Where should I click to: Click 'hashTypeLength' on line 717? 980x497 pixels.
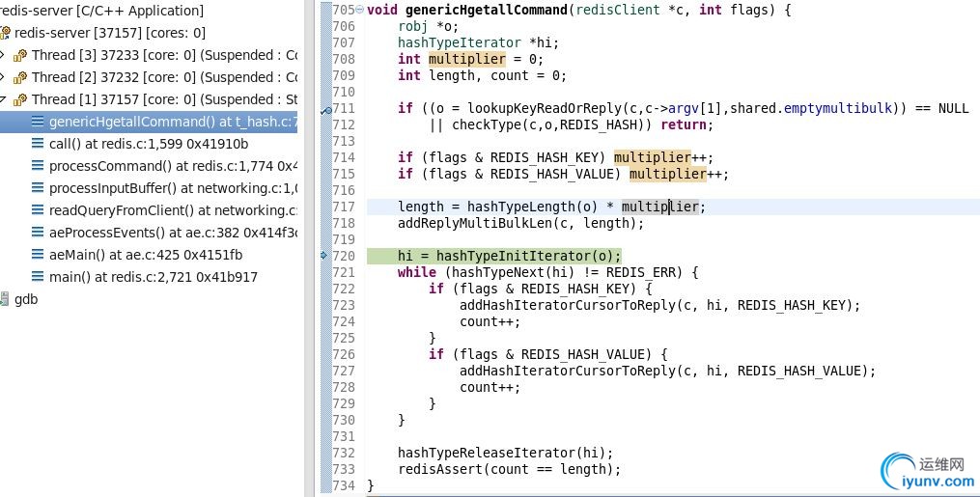520,207
